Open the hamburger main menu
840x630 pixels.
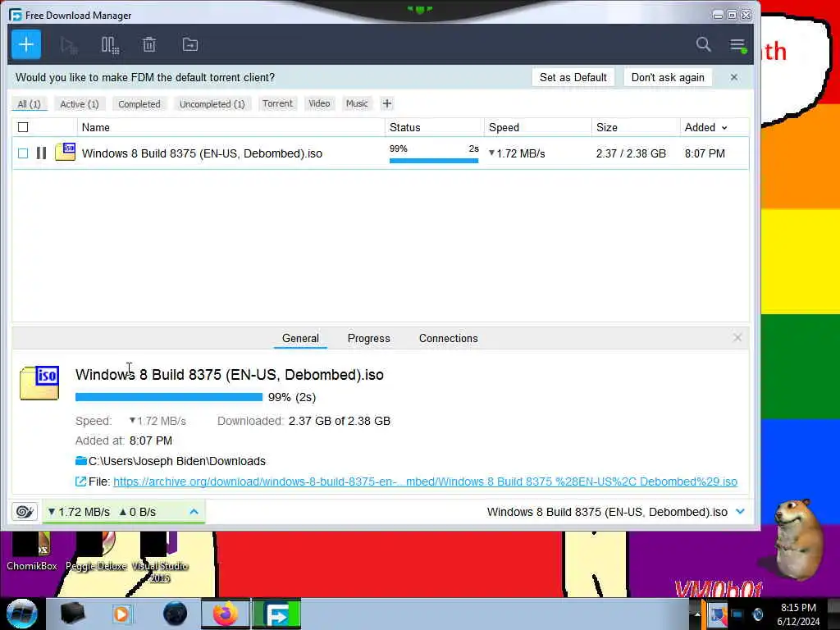[x=737, y=45]
